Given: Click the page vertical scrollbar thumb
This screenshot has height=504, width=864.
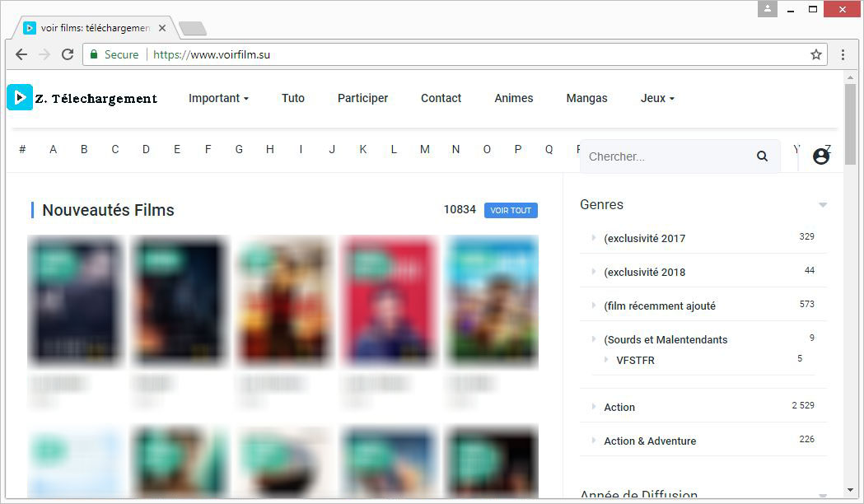Looking at the screenshot, I should coord(850,124).
